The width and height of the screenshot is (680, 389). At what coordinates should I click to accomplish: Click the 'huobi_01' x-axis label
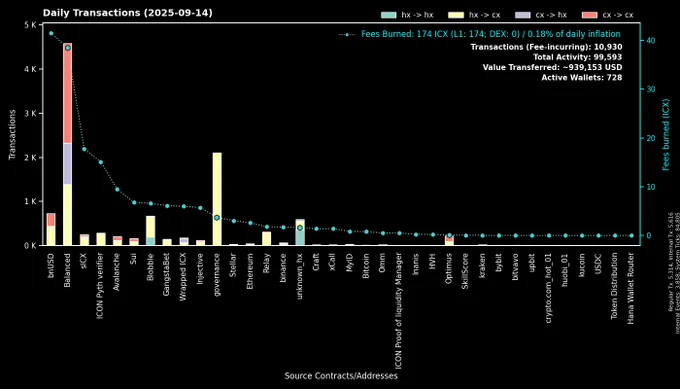coord(566,270)
